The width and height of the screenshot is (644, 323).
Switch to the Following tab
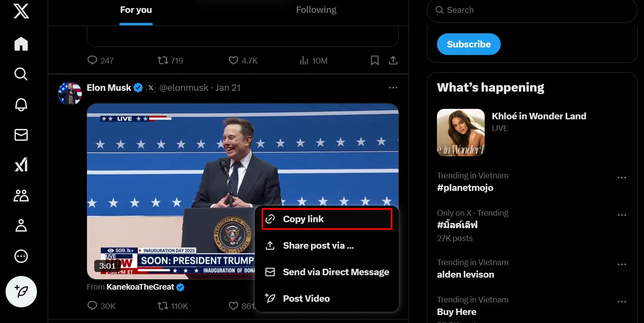pyautogui.click(x=316, y=10)
